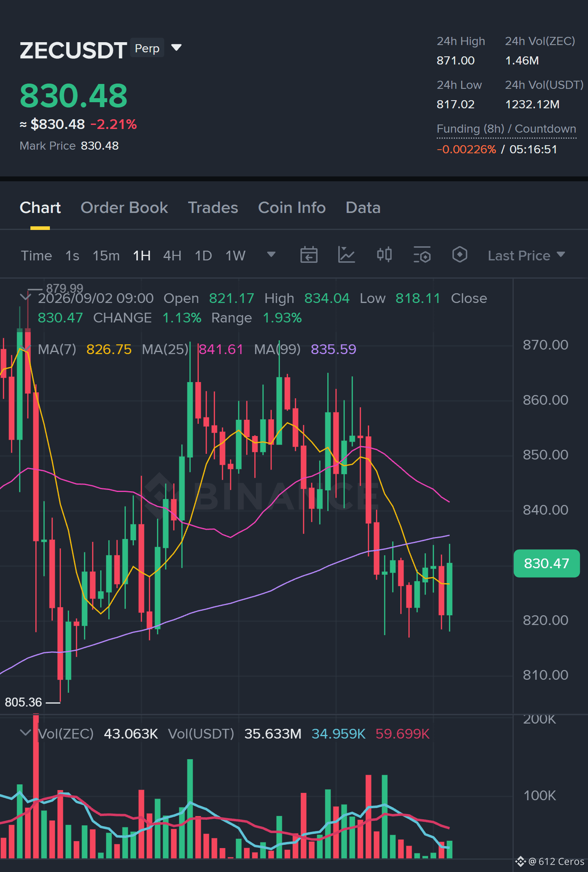Select the candlestick chart type icon
Screen dimensions: 588x872
384,255
